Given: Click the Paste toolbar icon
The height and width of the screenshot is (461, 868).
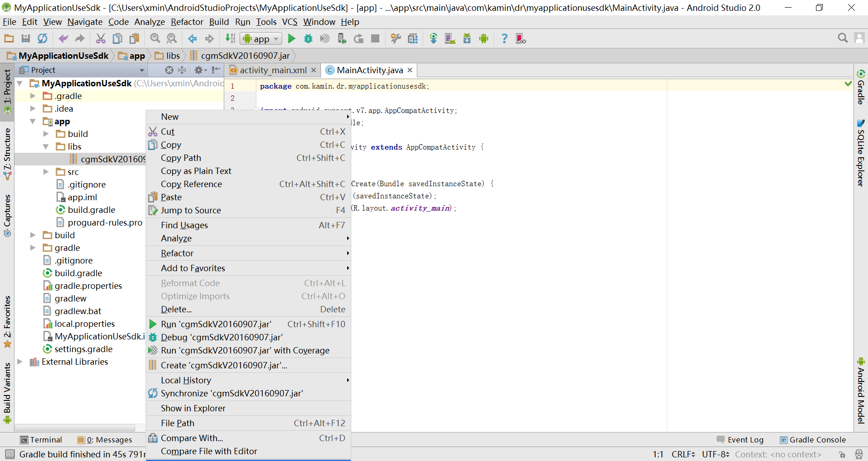Looking at the screenshot, I should pyautogui.click(x=134, y=39).
